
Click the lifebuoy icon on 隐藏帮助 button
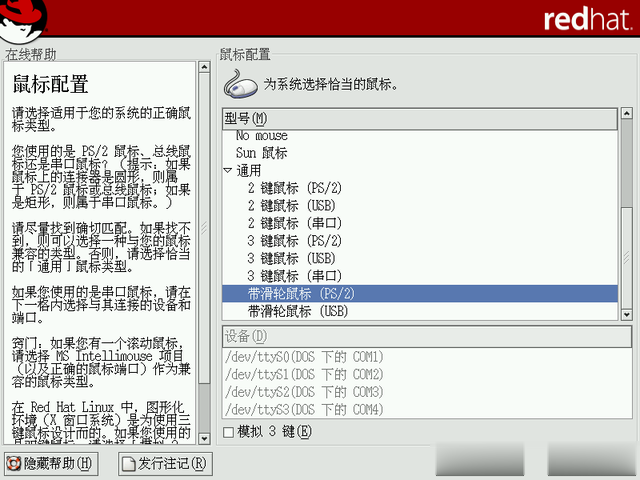click(x=13, y=464)
